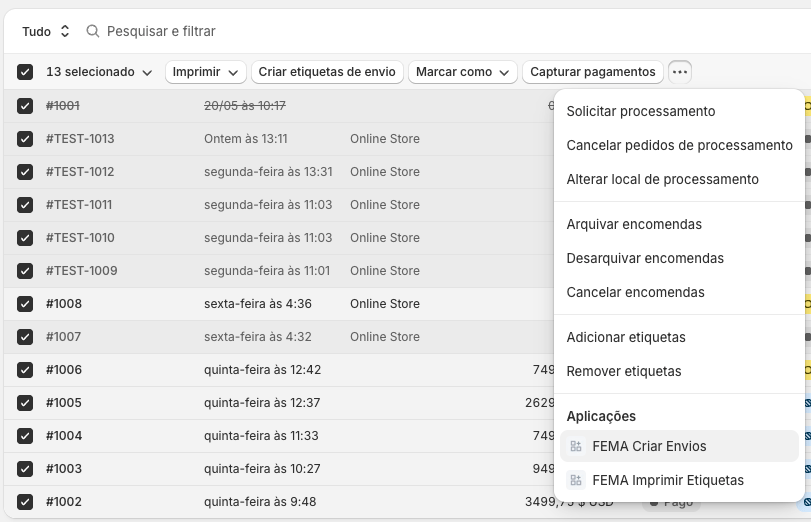Open order #TEST-1010
Screen dimensions: 811x522
80,238
